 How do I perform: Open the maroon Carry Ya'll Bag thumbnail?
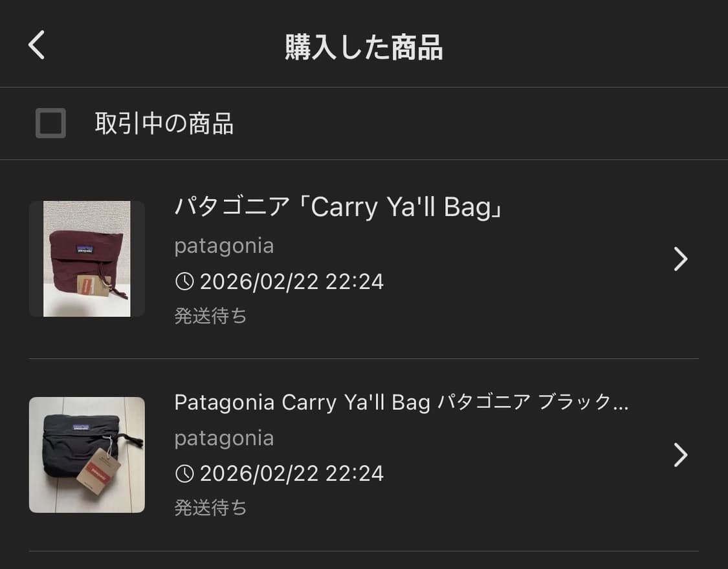(87, 259)
